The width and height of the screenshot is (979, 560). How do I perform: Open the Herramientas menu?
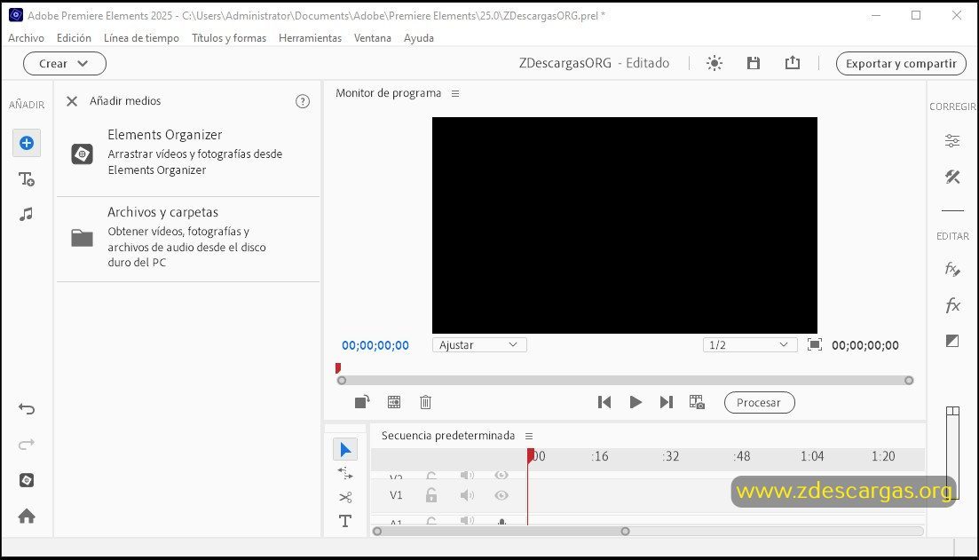click(x=310, y=38)
